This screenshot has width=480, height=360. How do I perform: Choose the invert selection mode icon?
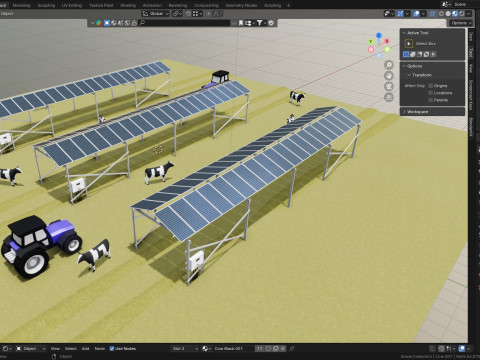point(426,54)
